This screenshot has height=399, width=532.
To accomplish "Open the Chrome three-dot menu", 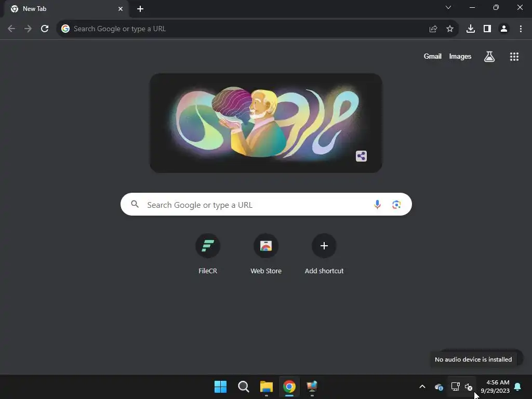I will (521, 29).
